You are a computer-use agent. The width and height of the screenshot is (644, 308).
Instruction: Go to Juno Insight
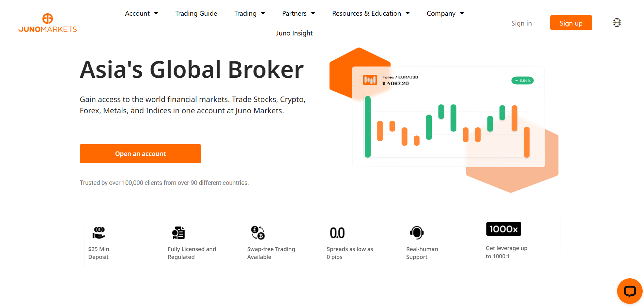coord(294,33)
